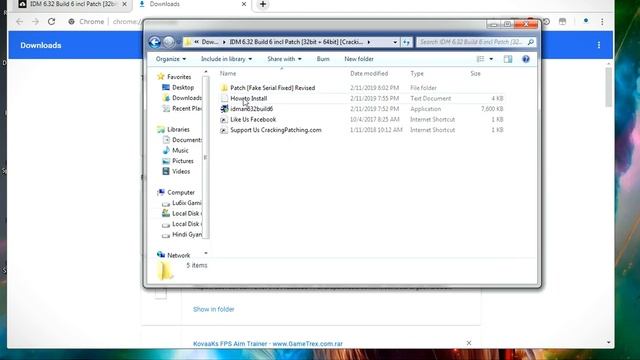Open Videos library
Image resolution: width=640 pixels, height=360 pixels.
(181, 172)
